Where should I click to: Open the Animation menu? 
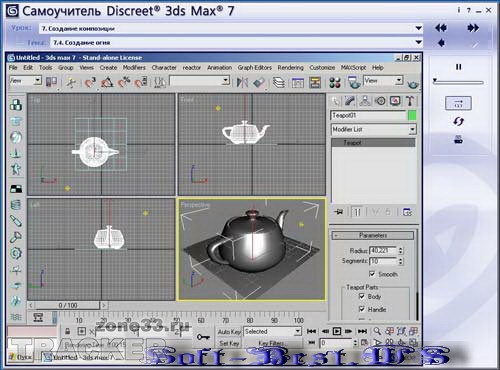[219, 68]
